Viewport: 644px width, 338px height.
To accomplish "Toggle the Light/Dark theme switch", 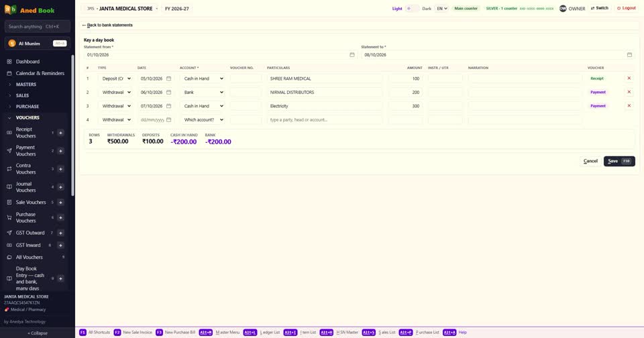I will (x=412, y=8).
